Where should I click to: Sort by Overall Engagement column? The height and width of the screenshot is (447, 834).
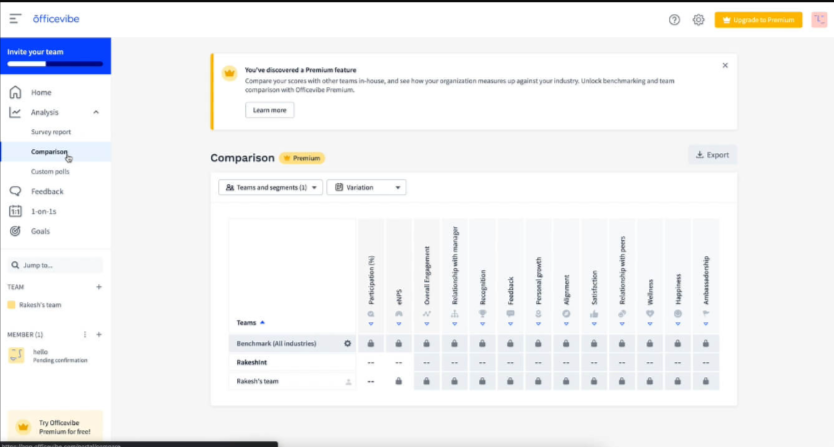click(x=427, y=324)
